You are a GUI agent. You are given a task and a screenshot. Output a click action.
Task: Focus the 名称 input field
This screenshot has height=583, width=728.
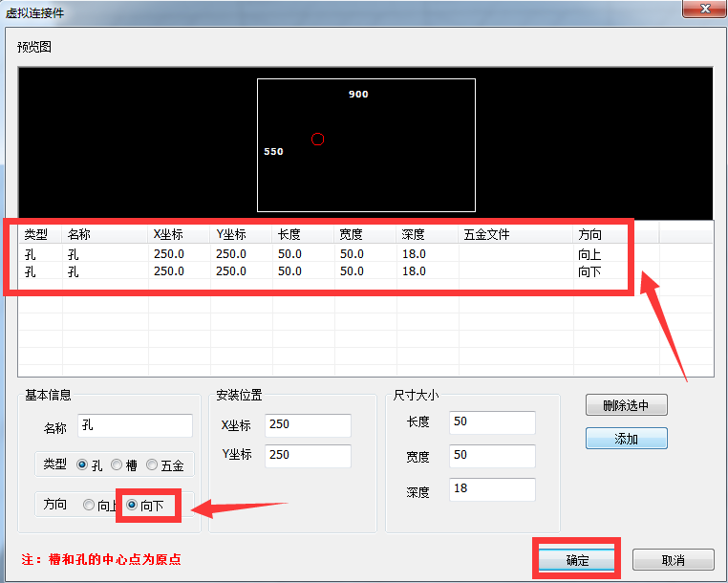(135, 425)
